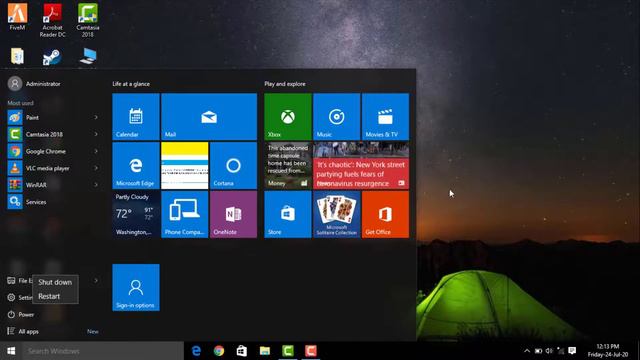Open the Phone Companion tile
This screenshot has height=360, width=640.
tap(184, 214)
